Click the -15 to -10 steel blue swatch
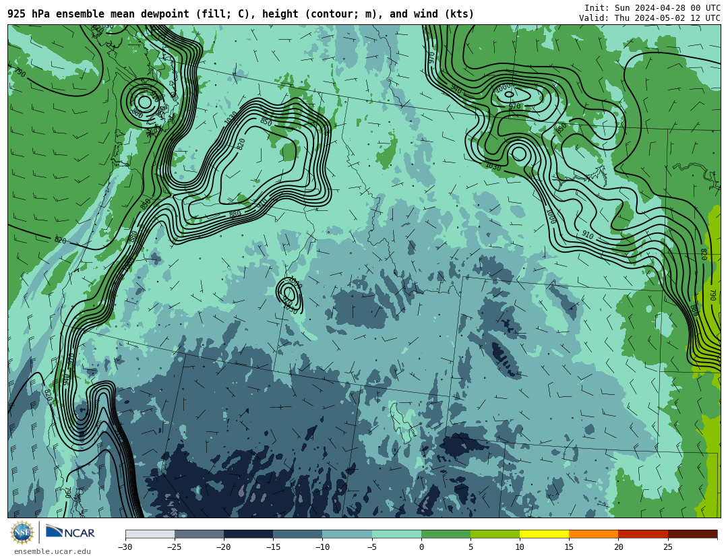Viewport: 728px width, 560px height. 298,534
